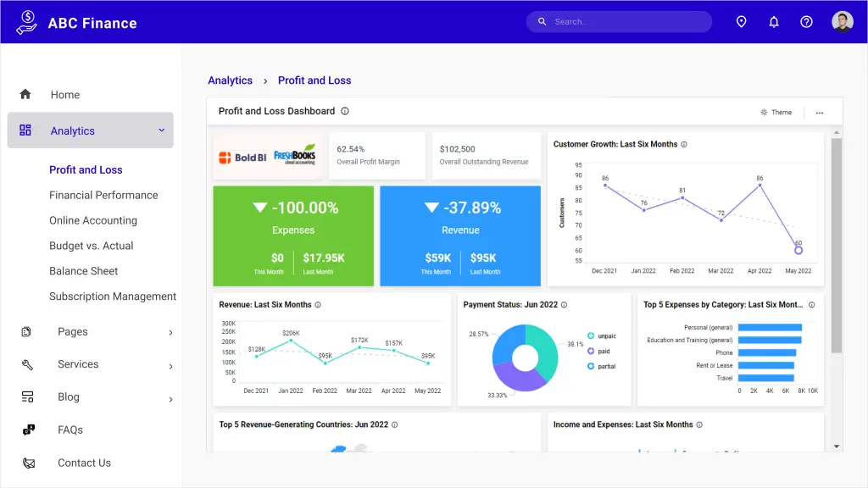Viewport: 868px width, 488px height.
Task: Toggle the paid legend item
Action: (600, 351)
